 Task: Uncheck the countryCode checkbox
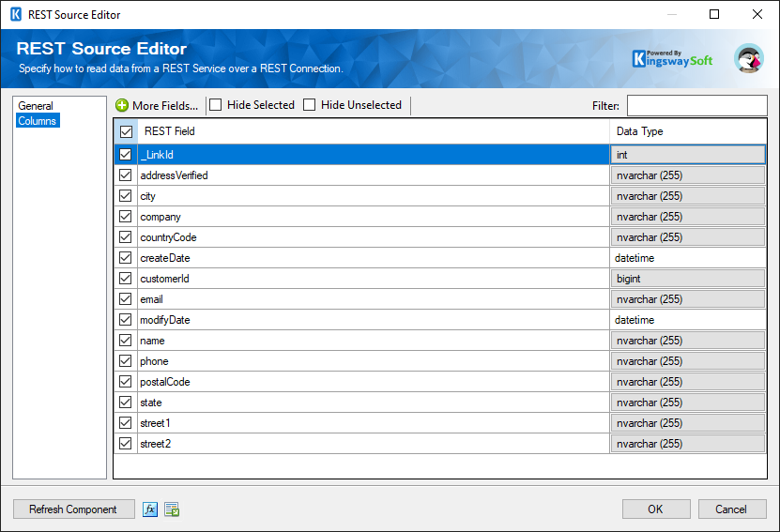126,237
